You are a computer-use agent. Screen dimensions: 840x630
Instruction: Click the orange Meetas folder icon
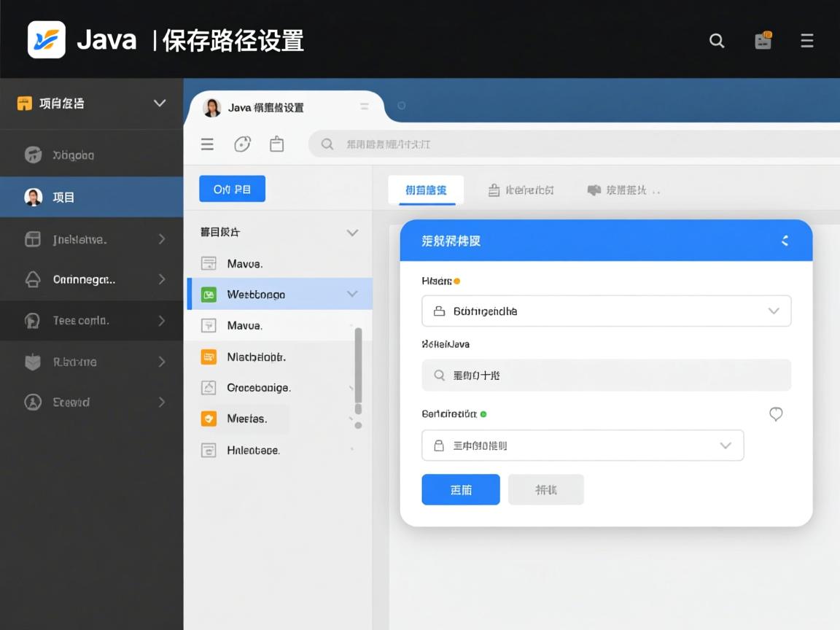pyautogui.click(x=207, y=419)
